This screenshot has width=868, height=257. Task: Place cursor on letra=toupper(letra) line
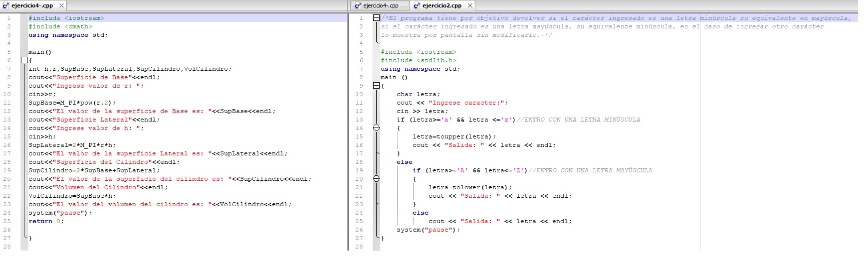point(454,136)
